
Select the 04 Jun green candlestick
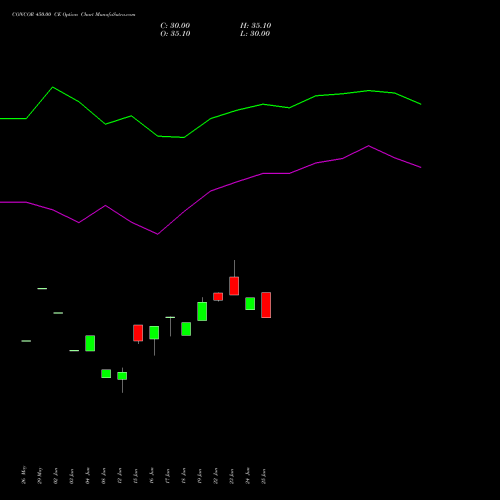90,343
